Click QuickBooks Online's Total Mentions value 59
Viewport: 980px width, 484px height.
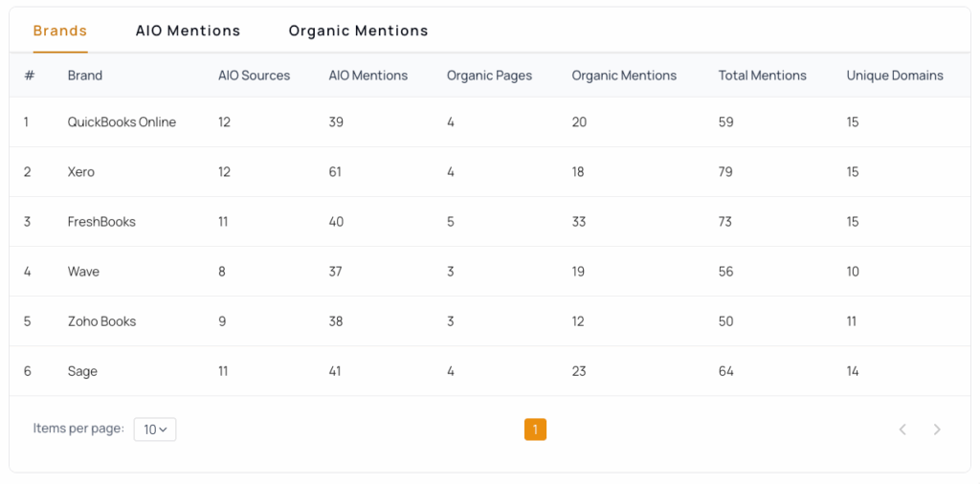click(x=725, y=122)
